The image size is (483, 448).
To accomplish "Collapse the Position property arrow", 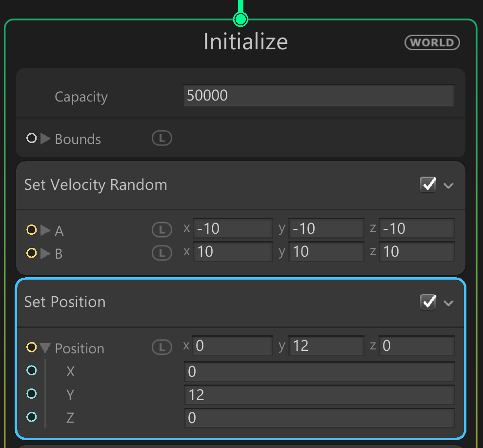I will click(45, 348).
